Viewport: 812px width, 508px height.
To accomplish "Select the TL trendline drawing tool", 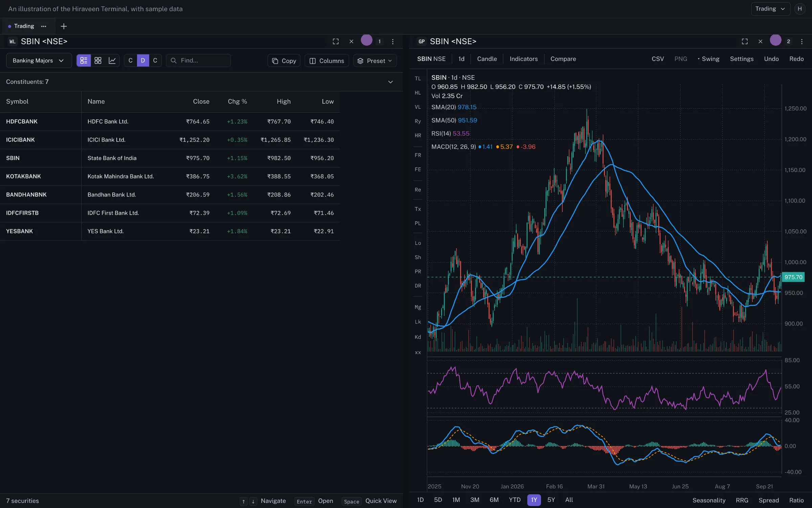I will pos(418,79).
